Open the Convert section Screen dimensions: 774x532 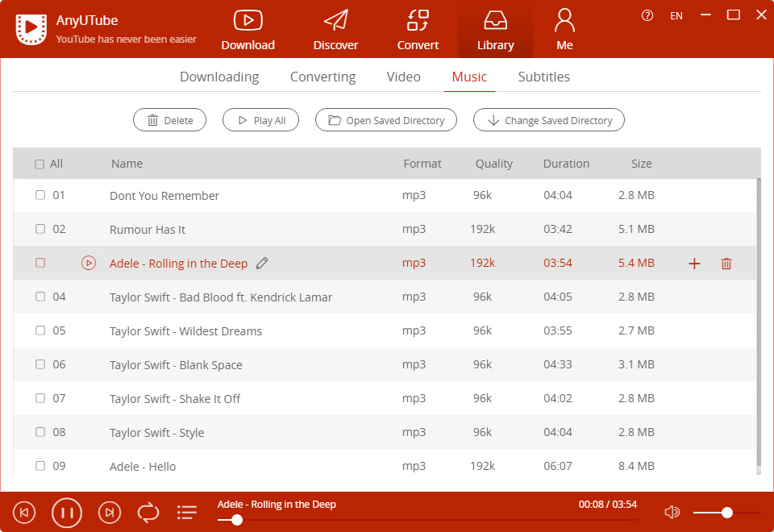tap(418, 30)
